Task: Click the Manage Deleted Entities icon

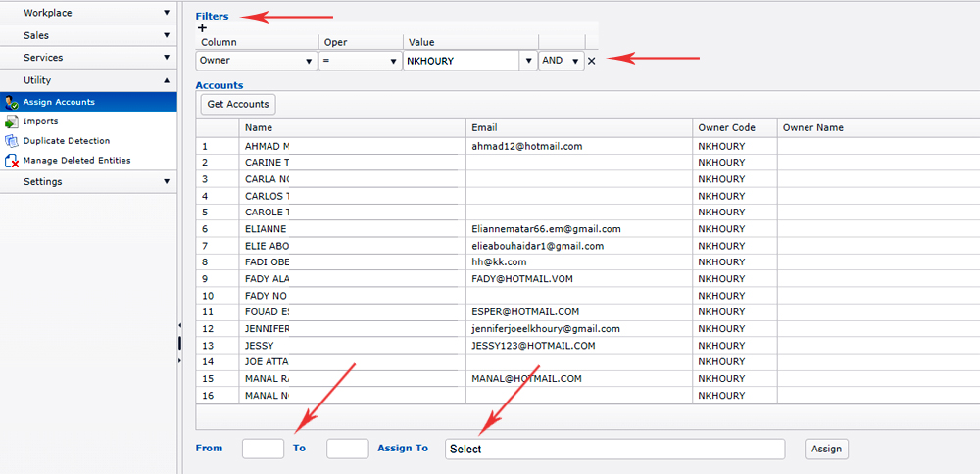Action: (x=12, y=161)
